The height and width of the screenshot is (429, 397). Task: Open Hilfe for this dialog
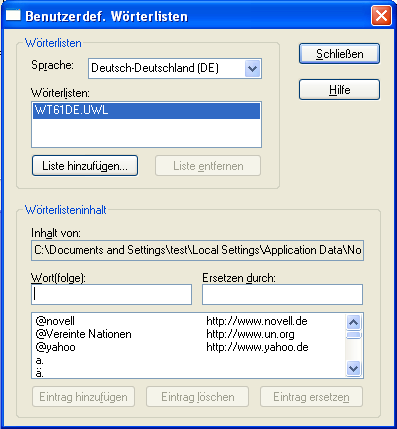339,90
